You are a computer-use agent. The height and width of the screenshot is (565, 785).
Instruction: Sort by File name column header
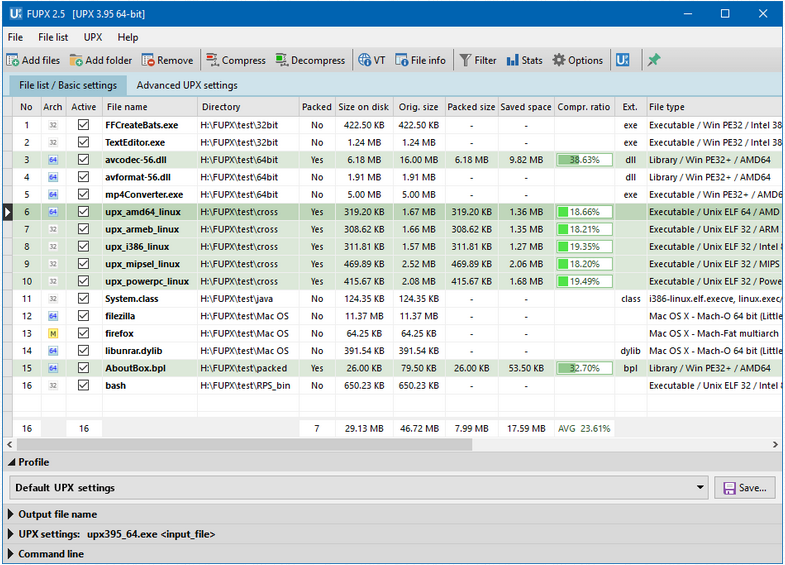150,107
